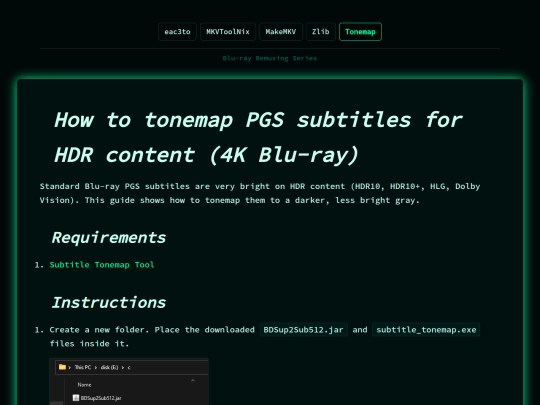Click This PC in the screenshot breadcrumb

(x=83, y=367)
